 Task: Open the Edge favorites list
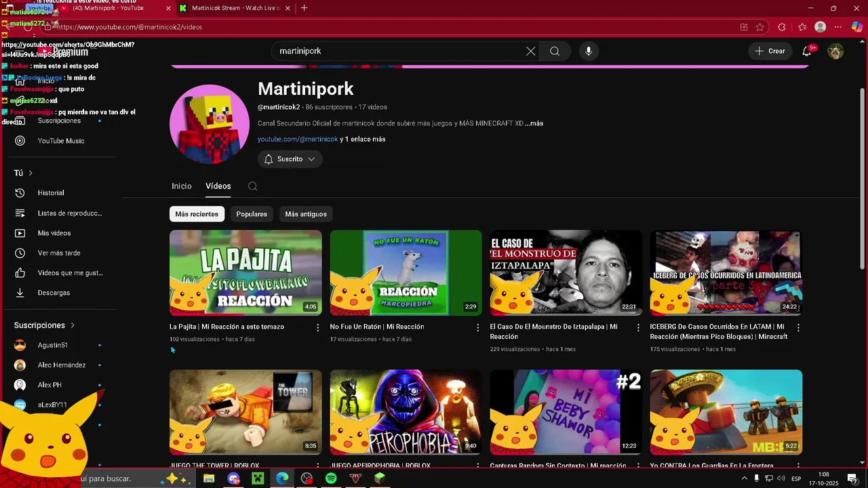click(802, 27)
